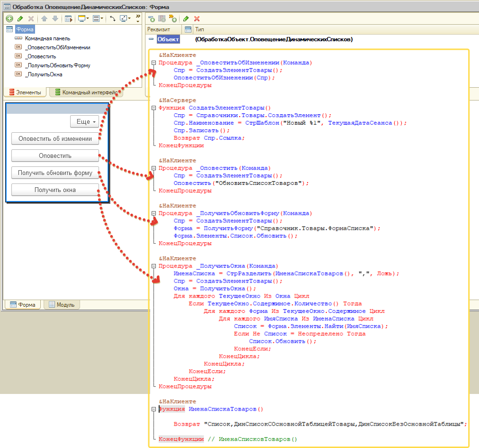Switch to the Модуль bottom tab
Image resolution: width=479 pixels, height=448 pixels.
pos(62,305)
